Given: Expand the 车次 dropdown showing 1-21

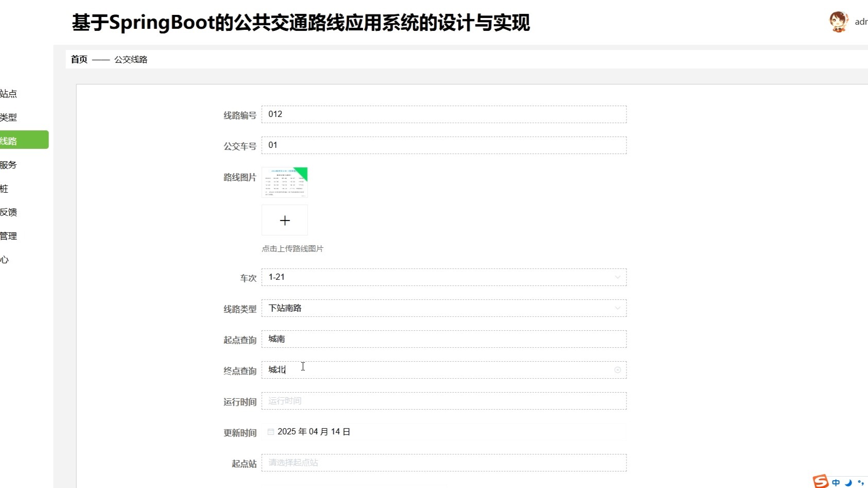Looking at the screenshot, I should [x=444, y=277].
